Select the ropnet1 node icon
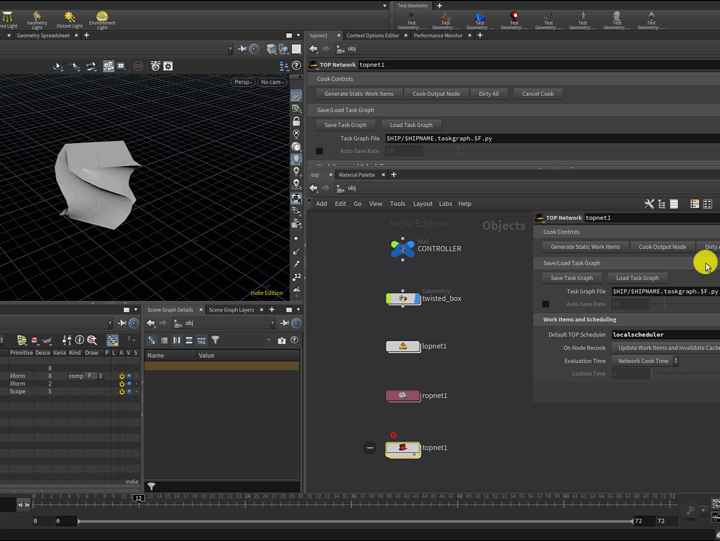Viewport: 720px width, 541px height. tap(403, 396)
